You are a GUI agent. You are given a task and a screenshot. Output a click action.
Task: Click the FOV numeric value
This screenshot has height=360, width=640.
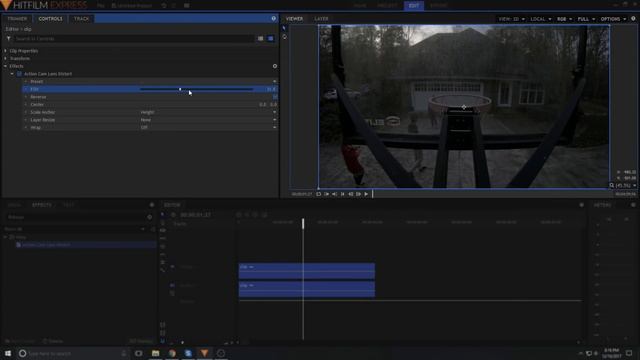tap(271, 89)
